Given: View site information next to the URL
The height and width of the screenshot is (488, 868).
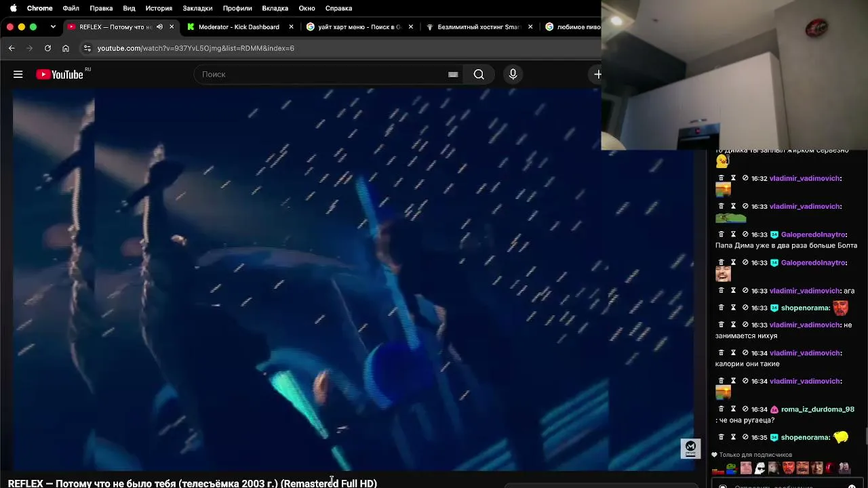Looking at the screenshot, I should (x=87, y=48).
